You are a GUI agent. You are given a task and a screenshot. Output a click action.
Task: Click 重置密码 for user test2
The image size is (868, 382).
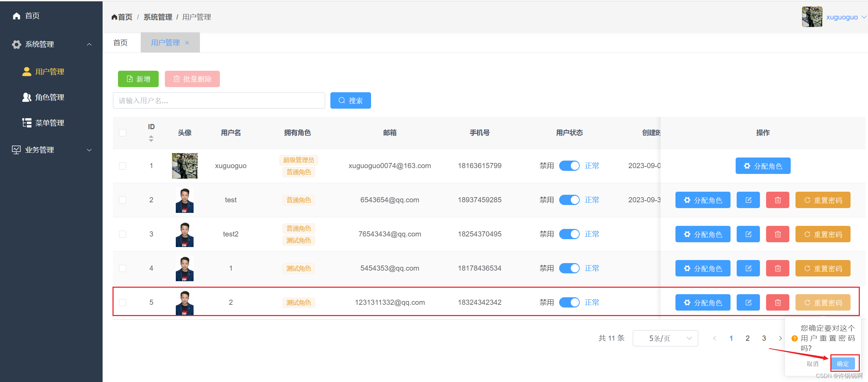pyautogui.click(x=823, y=234)
